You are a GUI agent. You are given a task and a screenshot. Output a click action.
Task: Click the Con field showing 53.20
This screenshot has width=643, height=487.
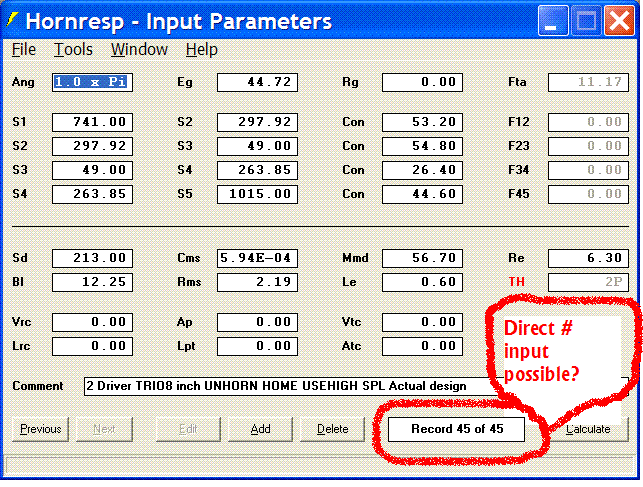pos(422,122)
